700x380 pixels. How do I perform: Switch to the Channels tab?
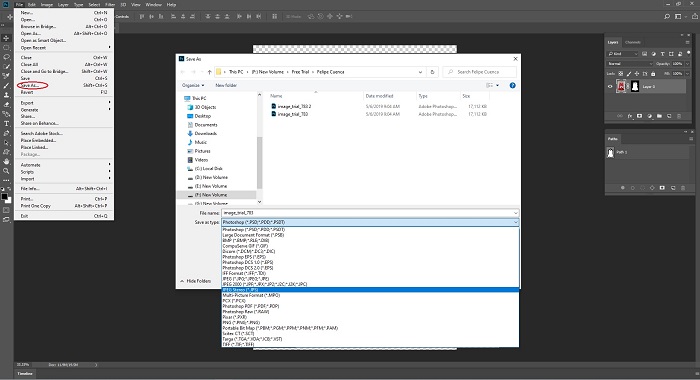[633, 42]
